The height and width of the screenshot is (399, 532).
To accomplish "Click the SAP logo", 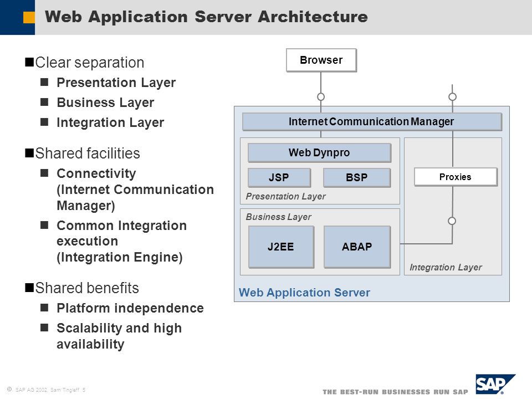I will tap(495, 384).
